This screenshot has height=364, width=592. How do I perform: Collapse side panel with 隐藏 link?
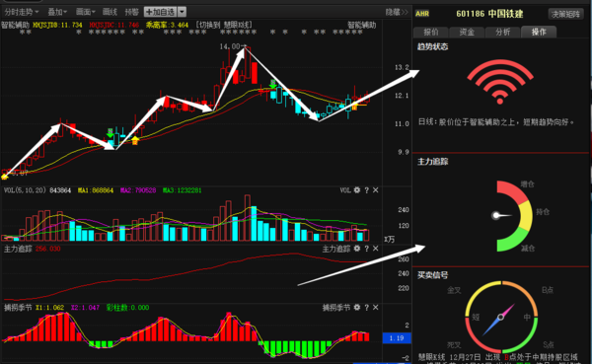tap(397, 12)
